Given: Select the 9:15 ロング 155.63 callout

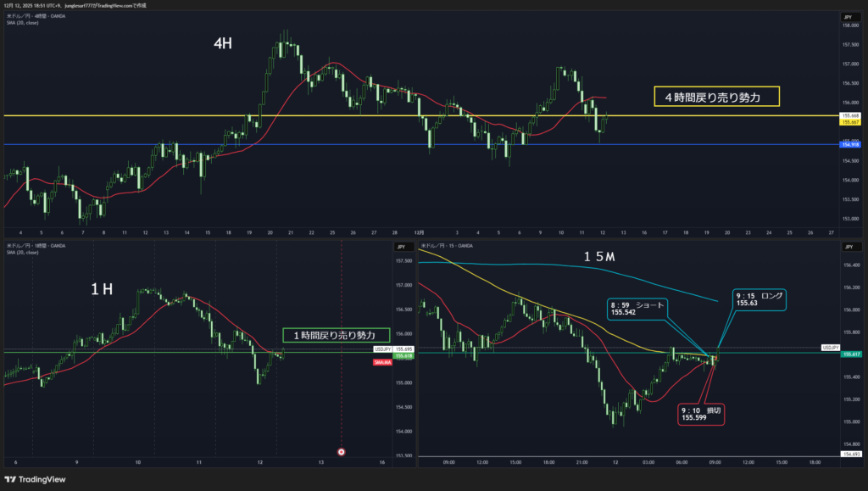Looking at the screenshot, I should coord(759,298).
